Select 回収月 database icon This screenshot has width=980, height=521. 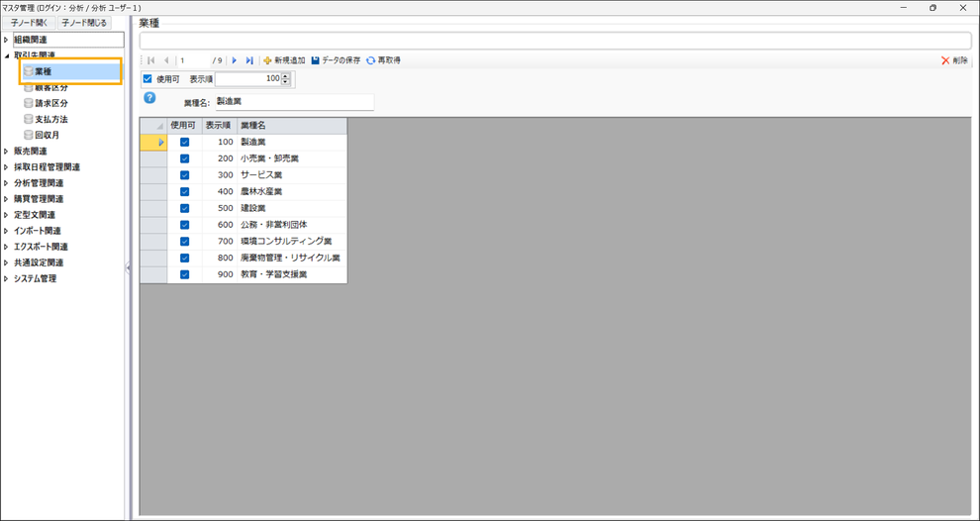28,135
